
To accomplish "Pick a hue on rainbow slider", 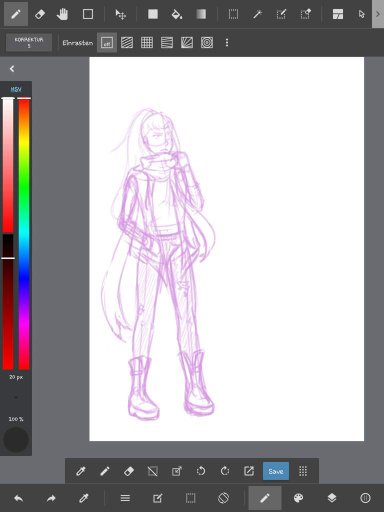I will tap(24, 233).
